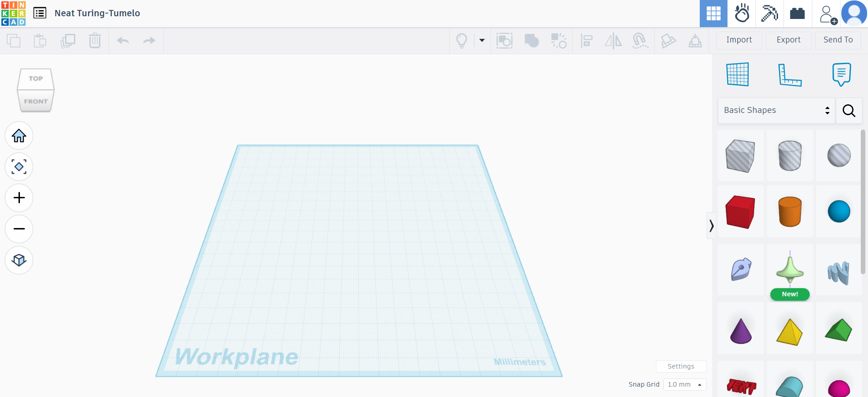Open workplane Settings button

(681, 366)
